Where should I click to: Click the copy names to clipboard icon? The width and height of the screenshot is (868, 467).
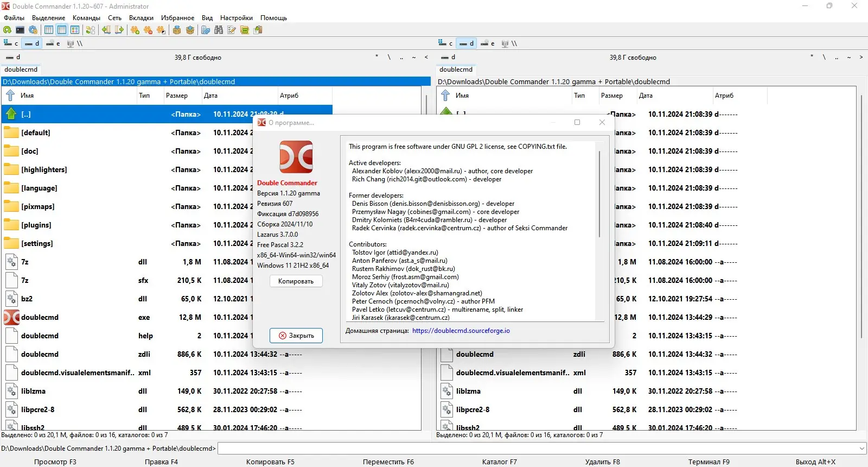[x=258, y=30]
